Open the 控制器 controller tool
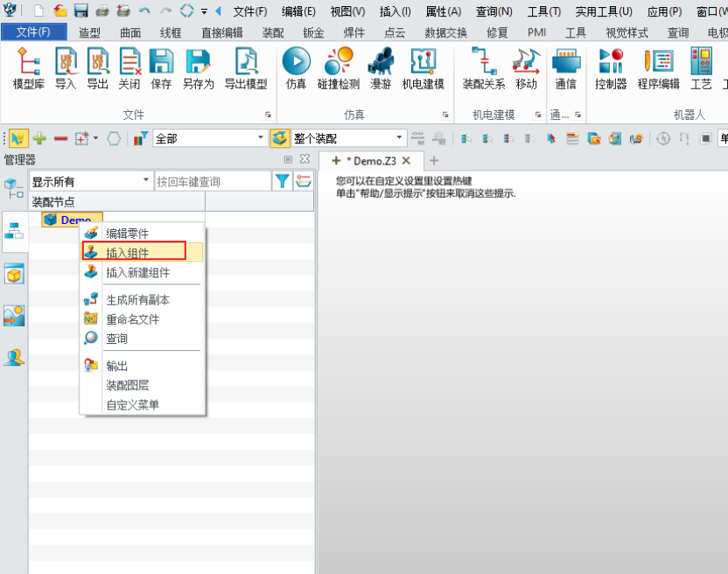This screenshot has width=728, height=574. click(610, 62)
